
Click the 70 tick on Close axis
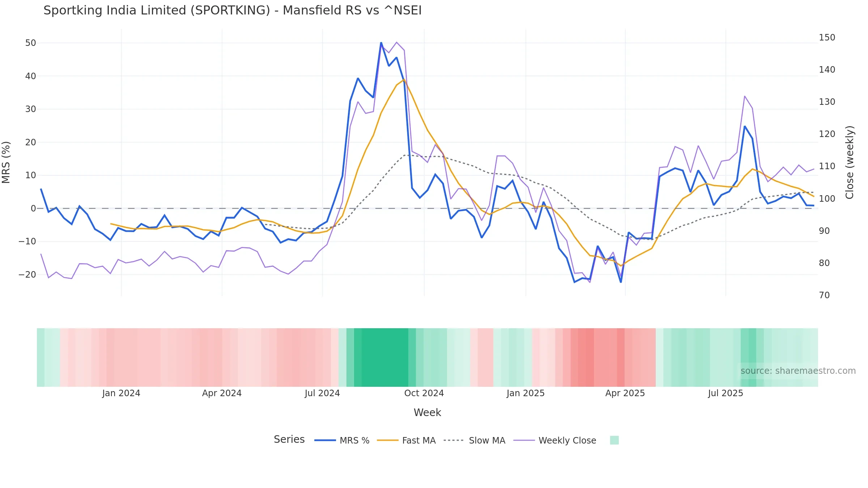(824, 295)
